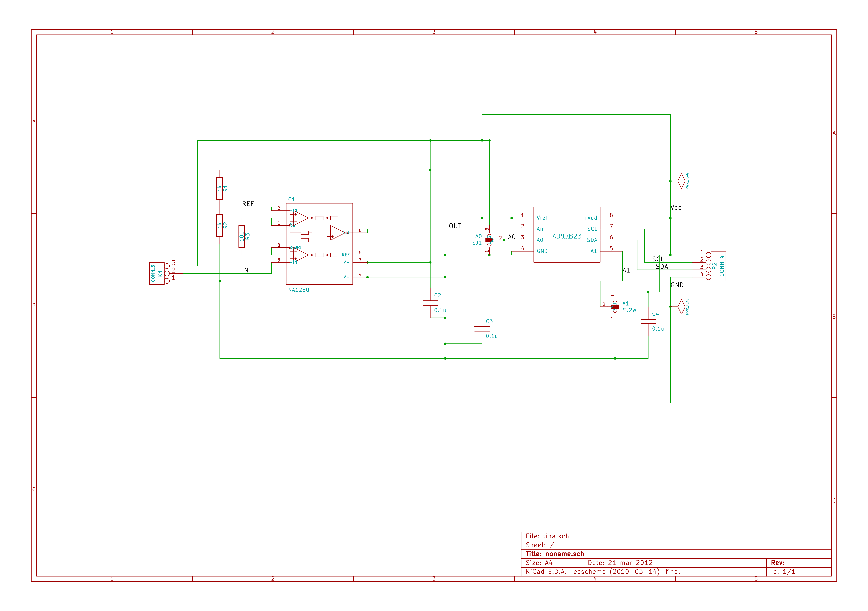Viewport: 868px width, 611px height.
Task: Click the INA128U value text
Action: point(298,290)
